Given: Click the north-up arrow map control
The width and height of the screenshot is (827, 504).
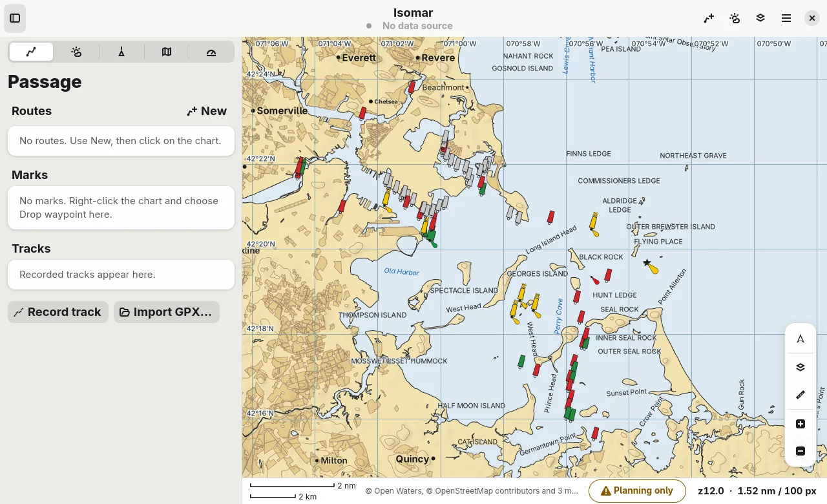Looking at the screenshot, I should (801, 339).
